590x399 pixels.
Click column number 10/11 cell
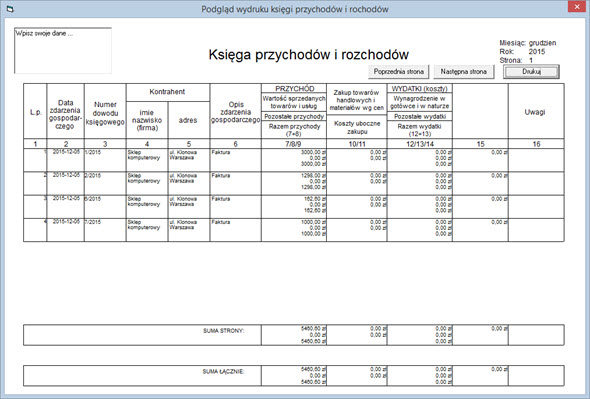coord(357,144)
